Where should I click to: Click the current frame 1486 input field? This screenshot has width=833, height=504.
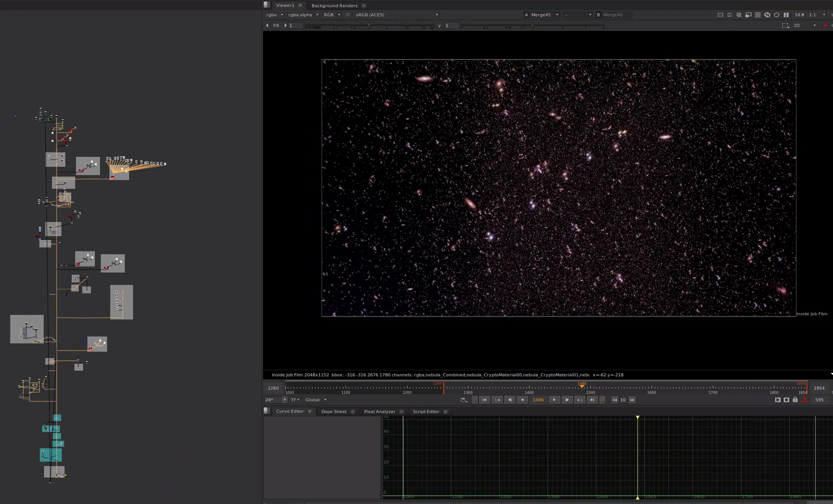point(538,400)
